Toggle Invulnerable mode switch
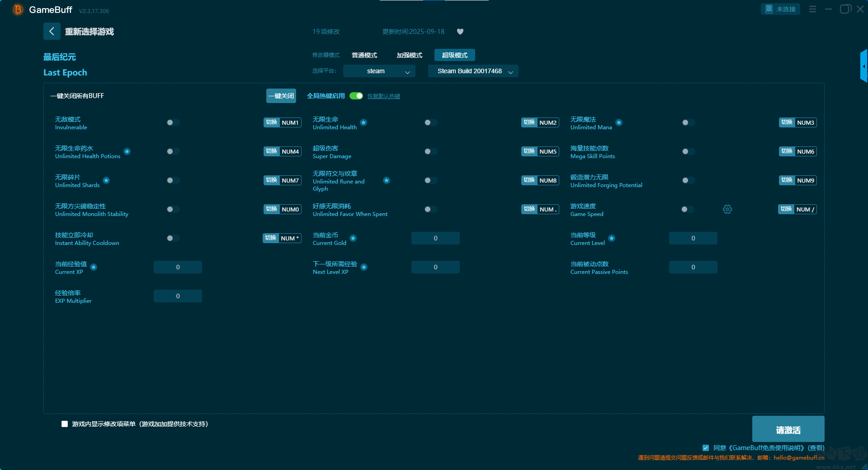Viewport: 868px width, 470px height. point(173,122)
